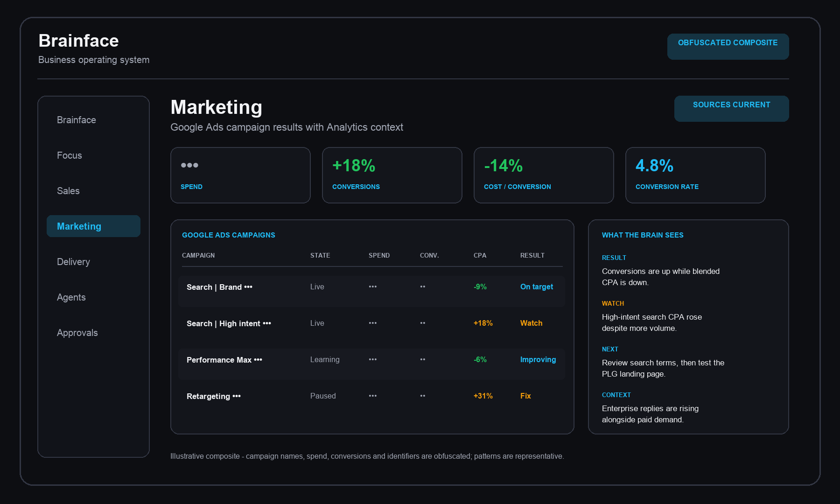Image resolution: width=840 pixels, height=504 pixels.
Task: Click the Brainface title in header
Action: [x=78, y=41]
